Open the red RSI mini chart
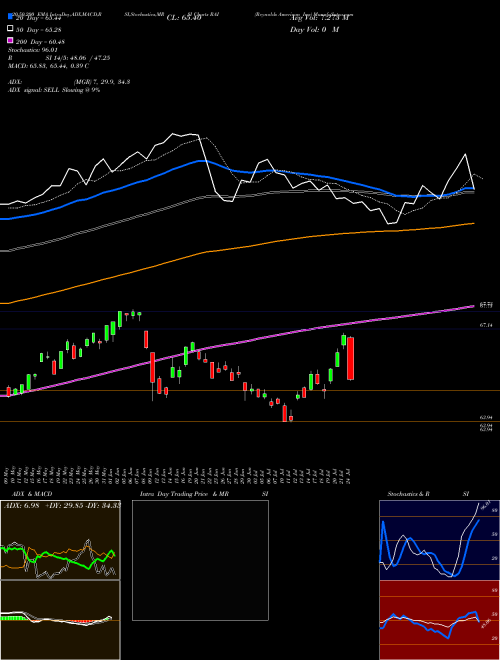Screen dimensions: 500x660 click(439, 620)
